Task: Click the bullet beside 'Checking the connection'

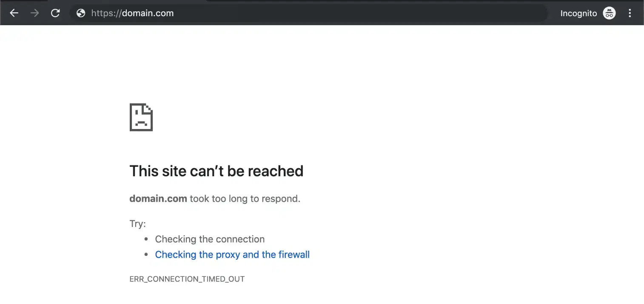Action: tap(146, 240)
